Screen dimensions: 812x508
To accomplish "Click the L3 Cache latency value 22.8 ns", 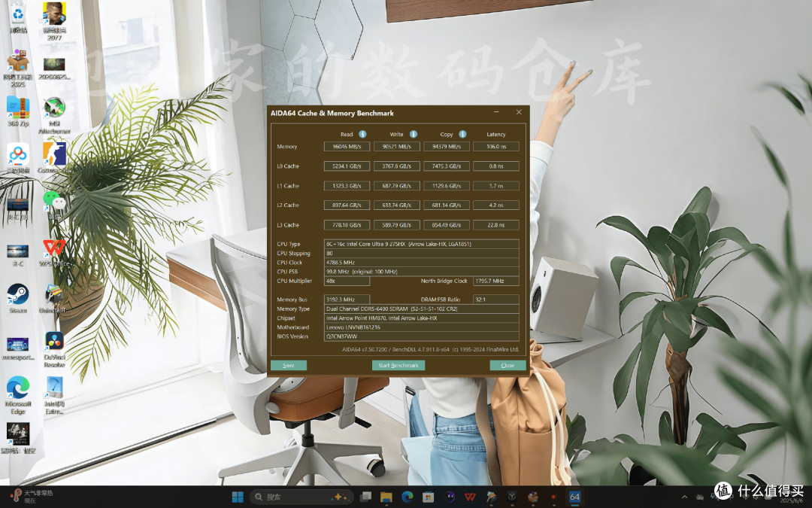I will [x=496, y=225].
